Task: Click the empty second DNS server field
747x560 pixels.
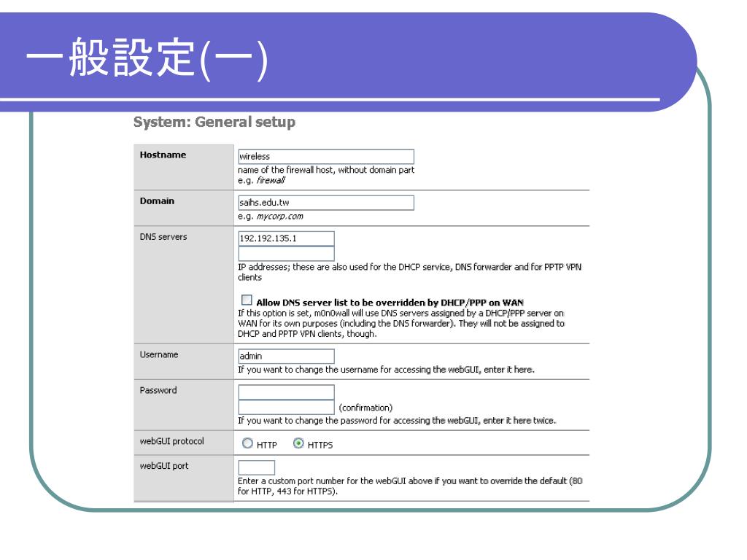Action: [x=286, y=253]
